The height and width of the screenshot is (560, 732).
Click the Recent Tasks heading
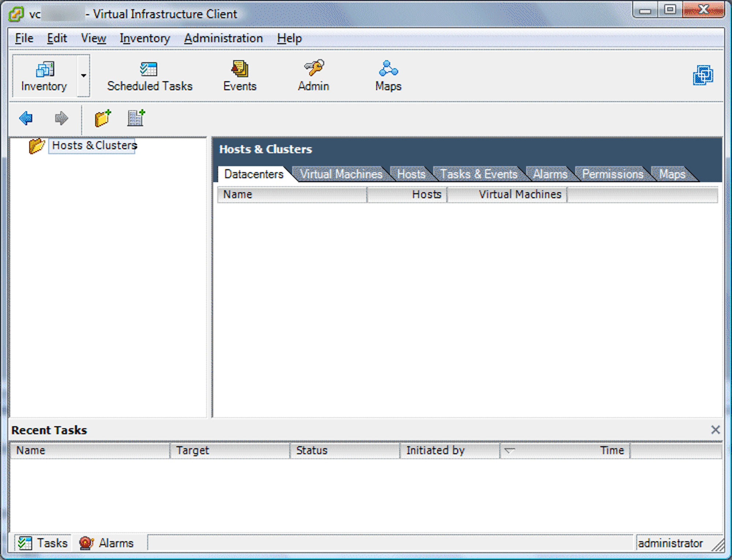(x=49, y=430)
